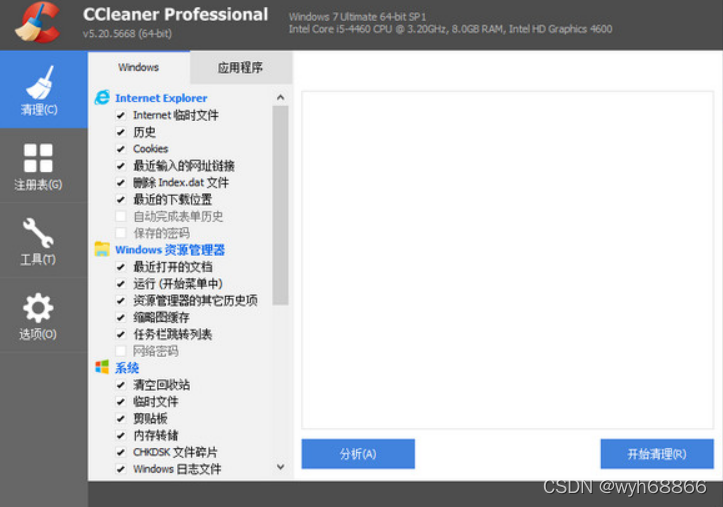Click the version text v5.20.5668

click(127, 34)
